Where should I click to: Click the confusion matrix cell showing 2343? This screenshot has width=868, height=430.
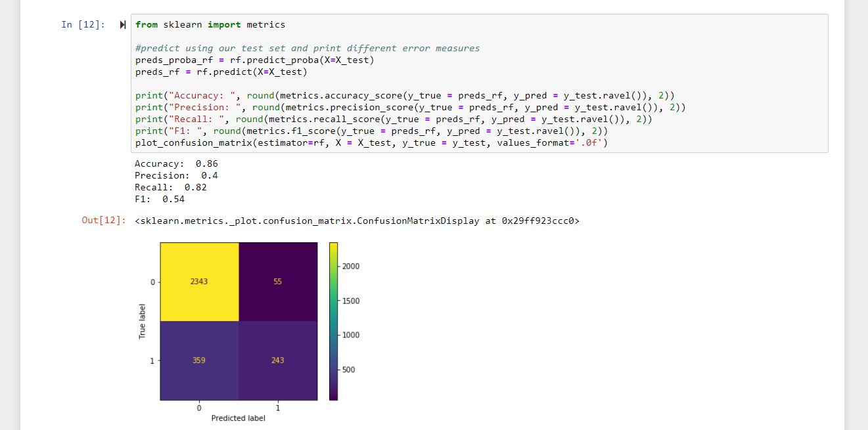tap(198, 281)
